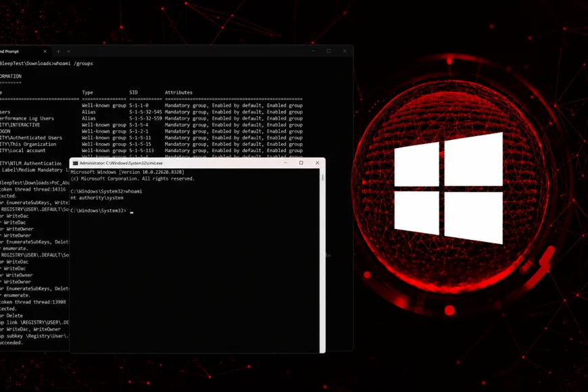Click the 'nt authority\system' output line
The height and width of the screenshot is (392, 588).
97,197
